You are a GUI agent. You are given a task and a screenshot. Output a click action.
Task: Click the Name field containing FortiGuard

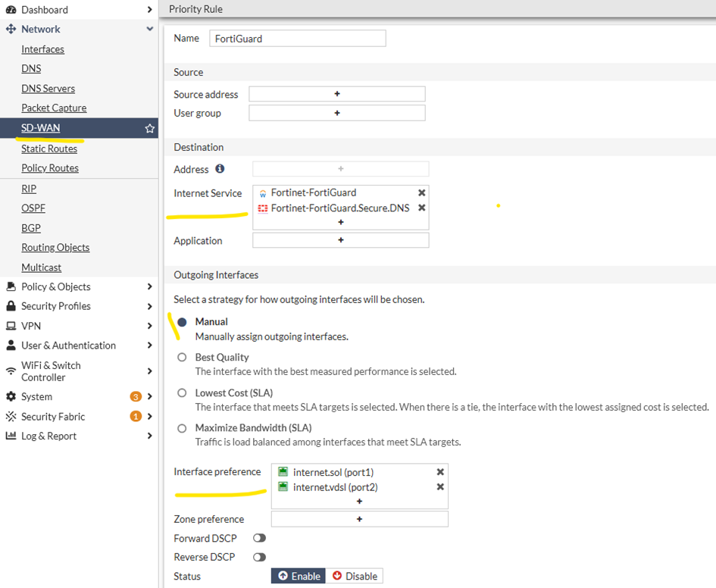(x=298, y=39)
